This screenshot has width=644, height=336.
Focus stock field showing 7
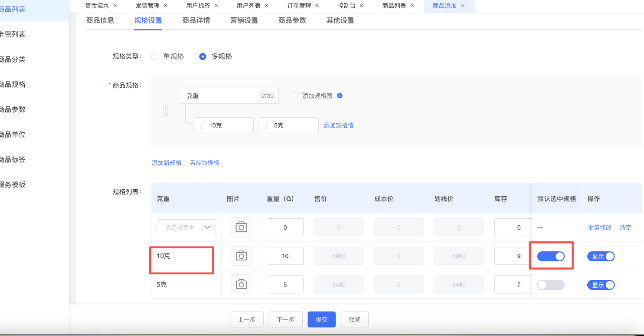pos(513,285)
